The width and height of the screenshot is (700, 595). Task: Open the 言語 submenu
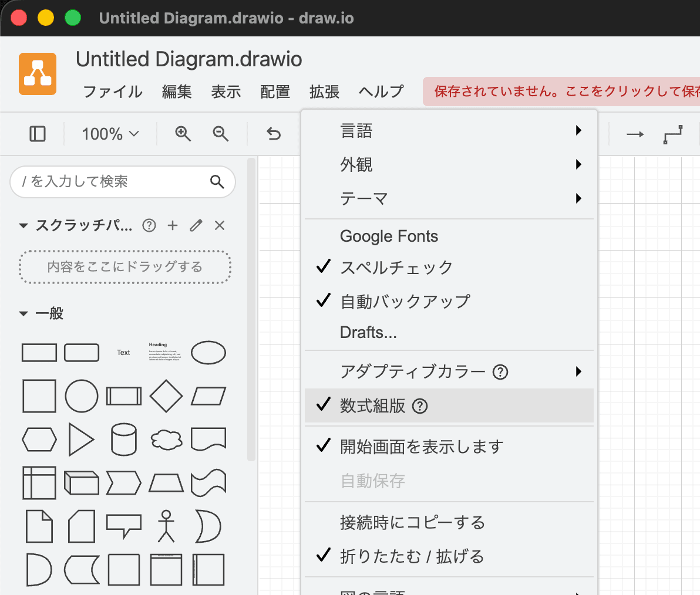[449, 131]
